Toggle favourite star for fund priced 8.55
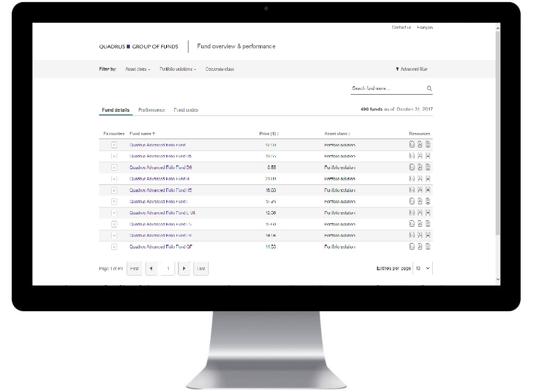 [114, 167]
